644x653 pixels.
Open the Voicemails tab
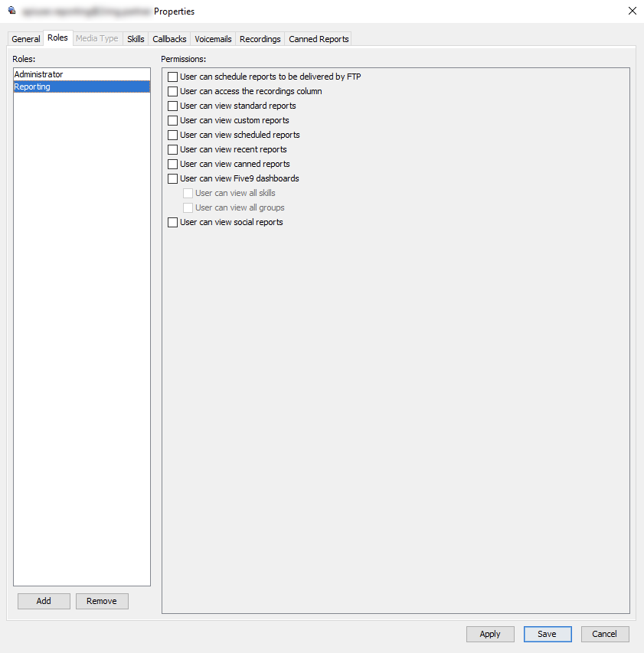212,38
